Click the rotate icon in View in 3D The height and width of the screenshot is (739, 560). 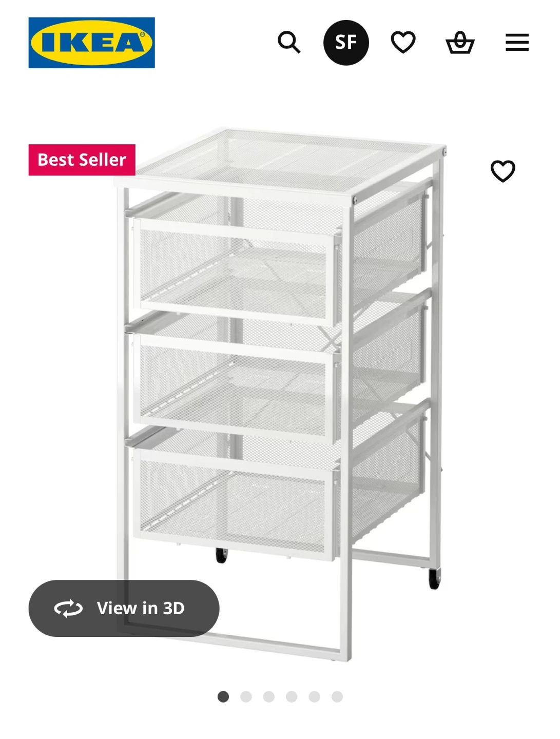tap(68, 608)
